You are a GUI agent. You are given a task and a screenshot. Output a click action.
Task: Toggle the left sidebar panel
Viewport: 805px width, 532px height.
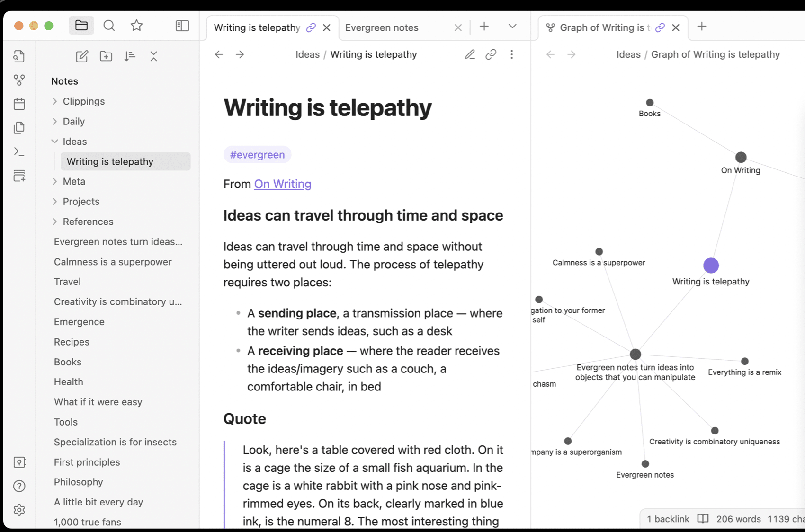tap(182, 26)
